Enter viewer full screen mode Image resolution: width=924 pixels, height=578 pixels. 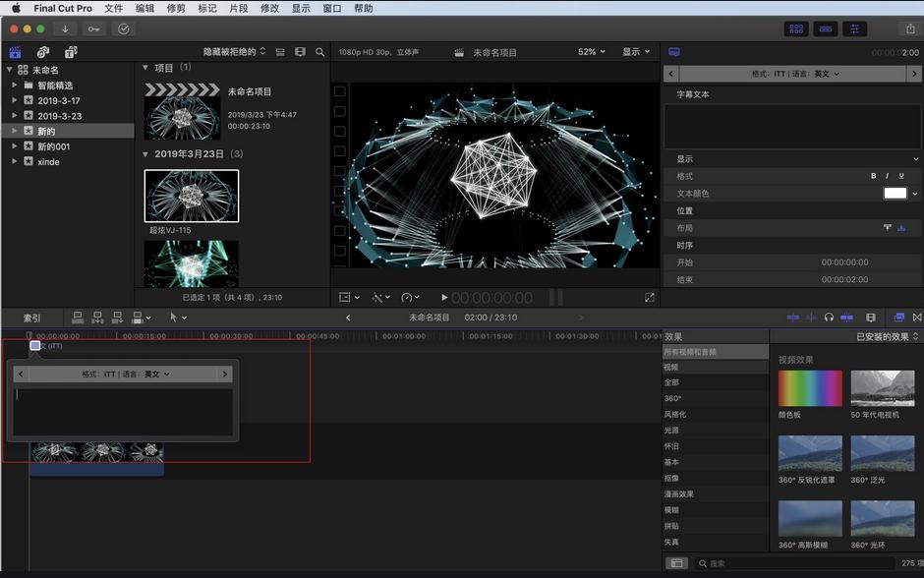(x=650, y=297)
